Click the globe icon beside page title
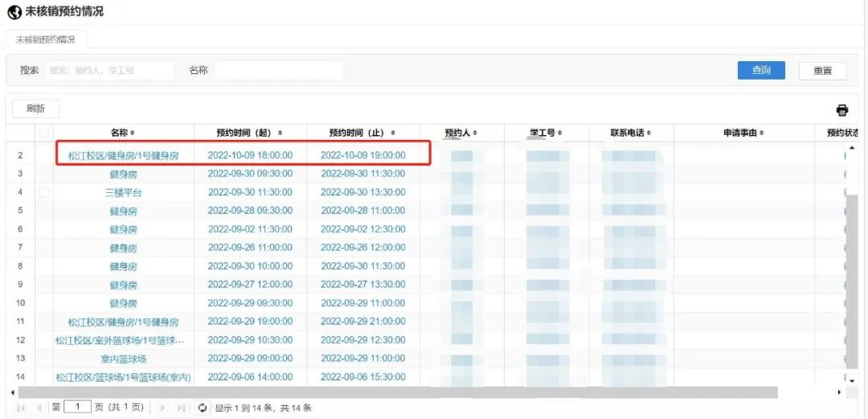 14,12
